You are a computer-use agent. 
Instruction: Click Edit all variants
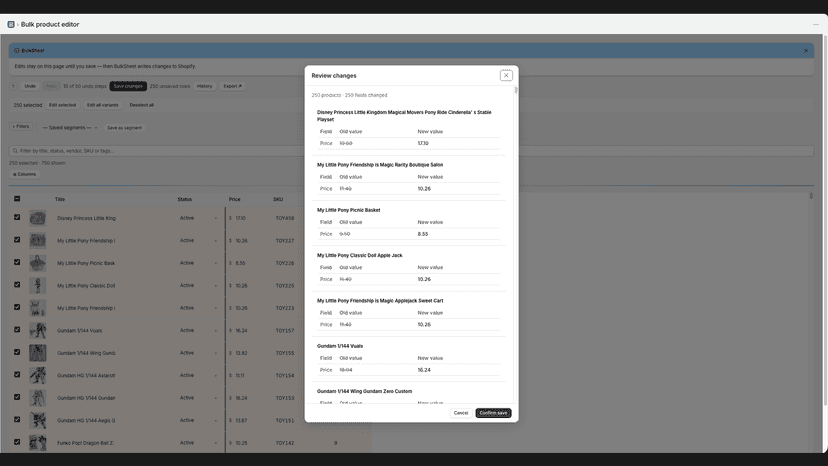pyautogui.click(x=102, y=105)
